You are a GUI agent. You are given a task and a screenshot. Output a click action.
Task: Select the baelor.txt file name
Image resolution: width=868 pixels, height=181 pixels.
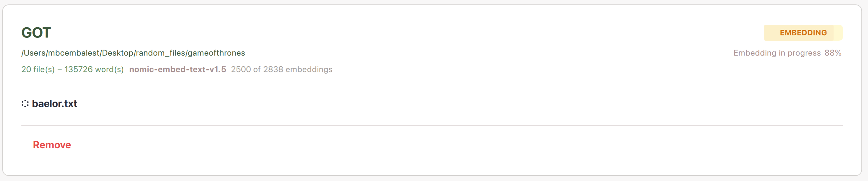tap(55, 104)
